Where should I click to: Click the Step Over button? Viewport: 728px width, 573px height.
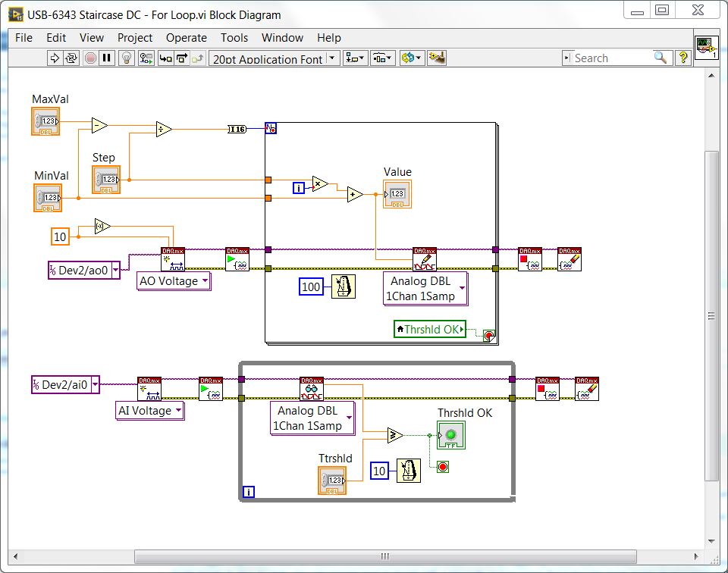pos(181,58)
